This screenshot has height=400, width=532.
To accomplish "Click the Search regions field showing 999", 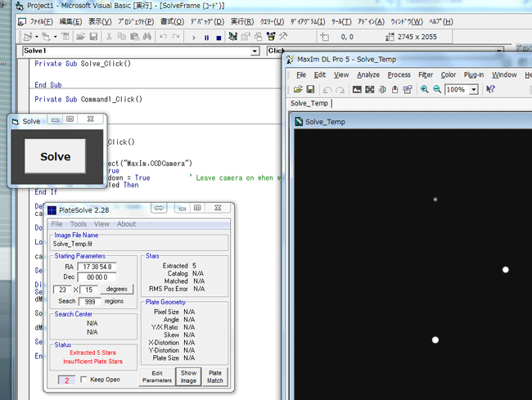I will (89, 301).
